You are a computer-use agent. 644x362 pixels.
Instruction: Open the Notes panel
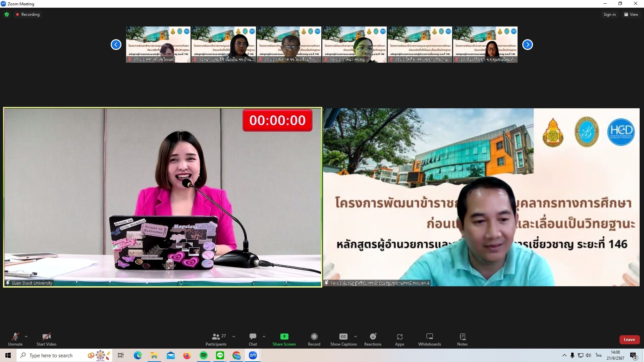tap(462, 337)
